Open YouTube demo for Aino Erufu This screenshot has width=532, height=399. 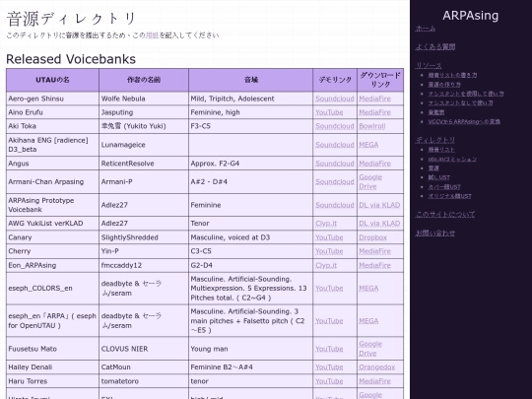[329, 112]
